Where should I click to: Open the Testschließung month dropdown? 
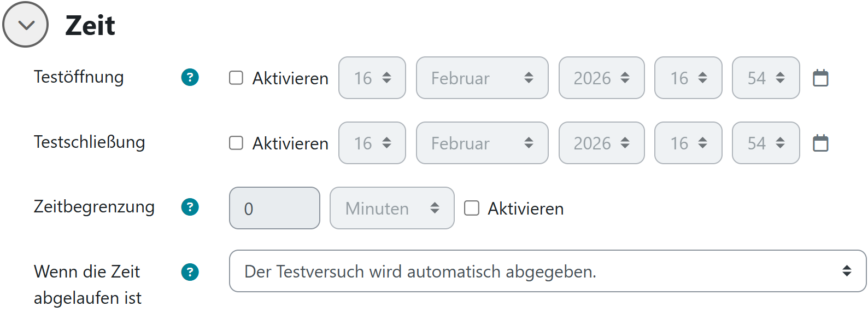click(482, 143)
